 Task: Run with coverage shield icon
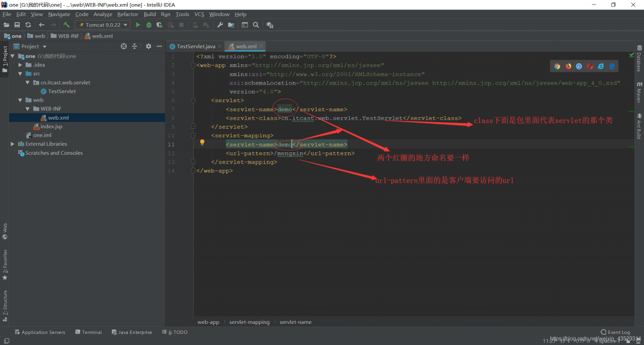click(159, 25)
